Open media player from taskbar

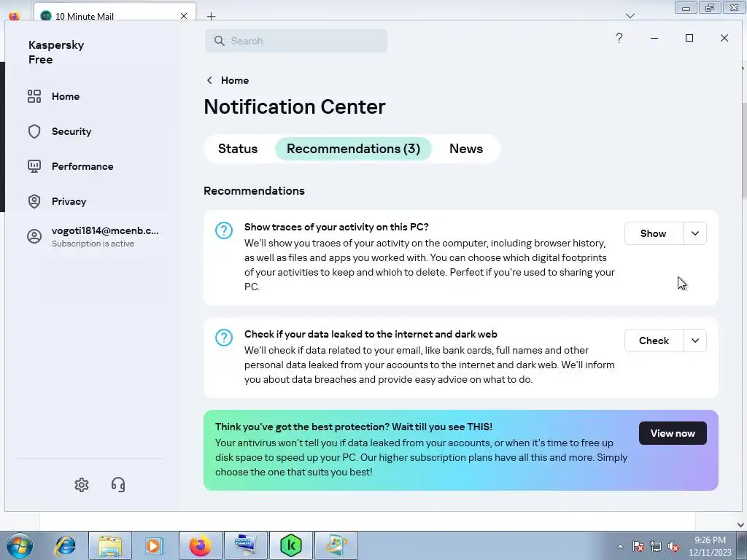click(154, 545)
